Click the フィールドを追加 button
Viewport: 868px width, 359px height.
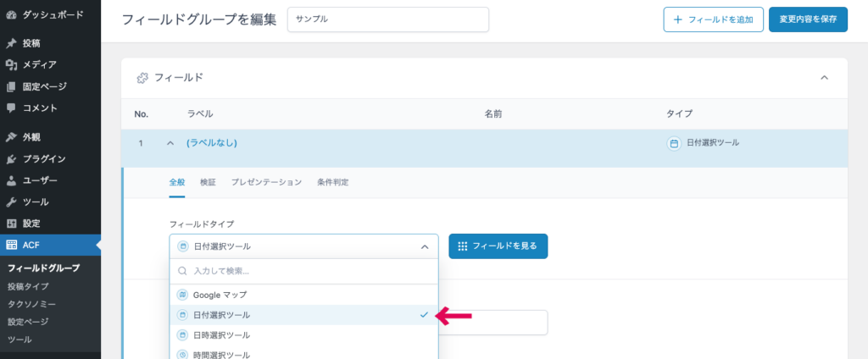tap(713, 19)
